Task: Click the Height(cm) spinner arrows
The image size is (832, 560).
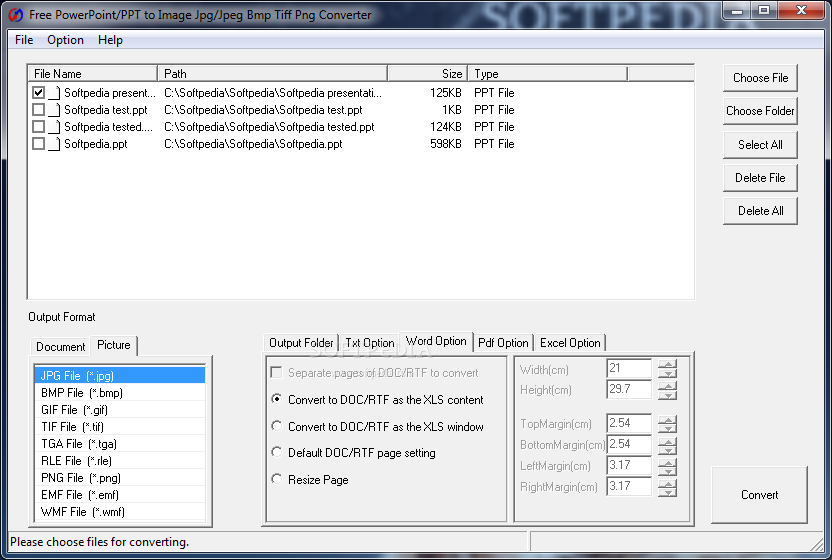Action: coord(668,390)
